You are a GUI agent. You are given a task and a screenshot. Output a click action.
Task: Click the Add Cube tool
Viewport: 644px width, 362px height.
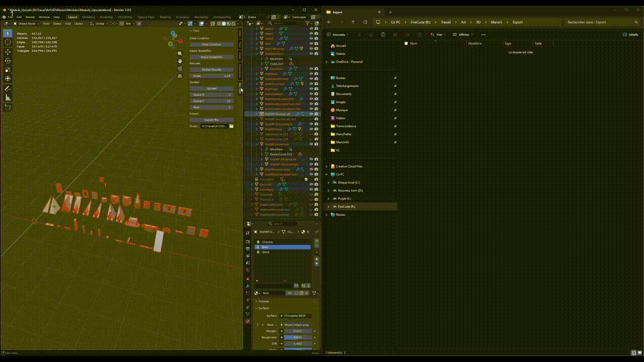pos(8,107)
